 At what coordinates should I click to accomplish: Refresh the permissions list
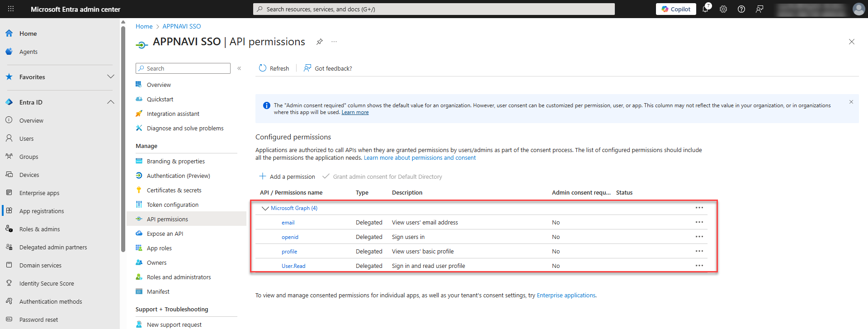(x=274, y=68)
